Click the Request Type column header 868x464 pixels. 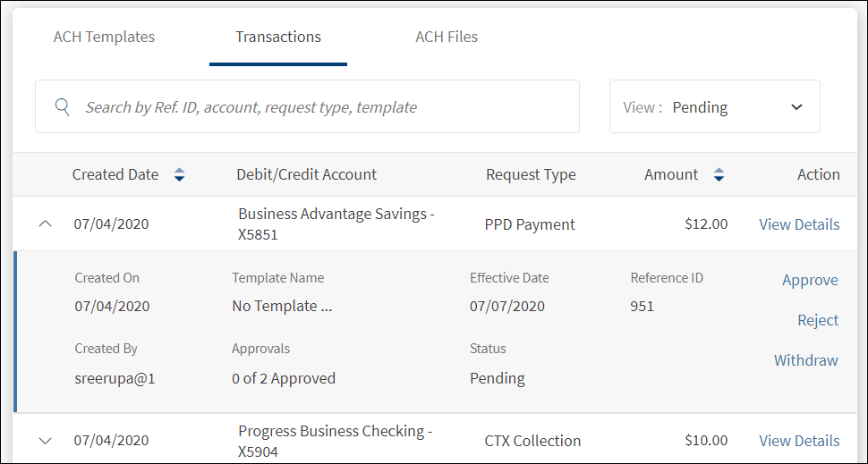[x=531, y=175]
